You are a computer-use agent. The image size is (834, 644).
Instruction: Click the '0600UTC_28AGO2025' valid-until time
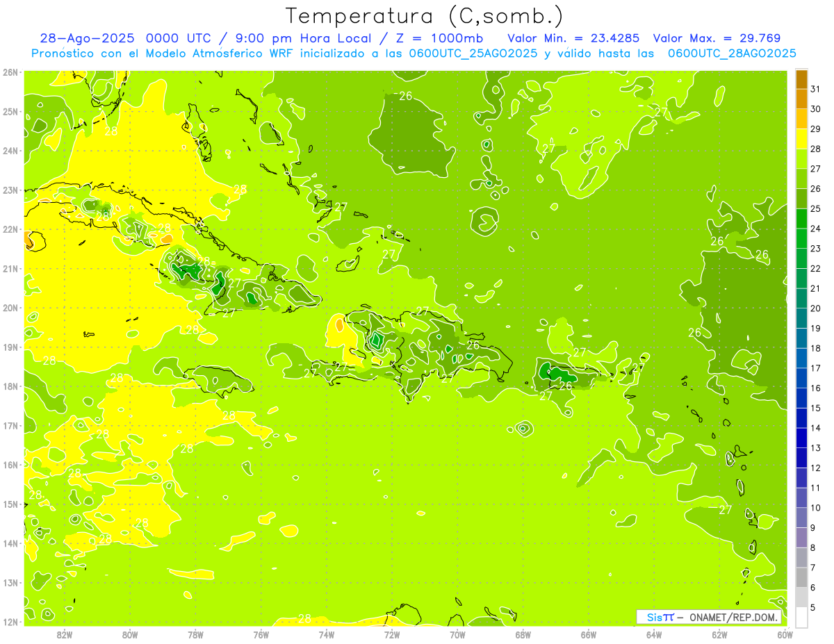(732, 53)
